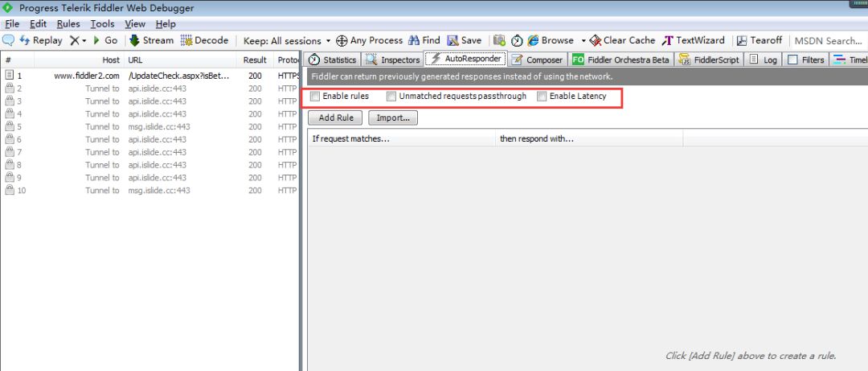Click the Import... button
The height and width of the screenshot is (371, 868).
pos(393,117)
